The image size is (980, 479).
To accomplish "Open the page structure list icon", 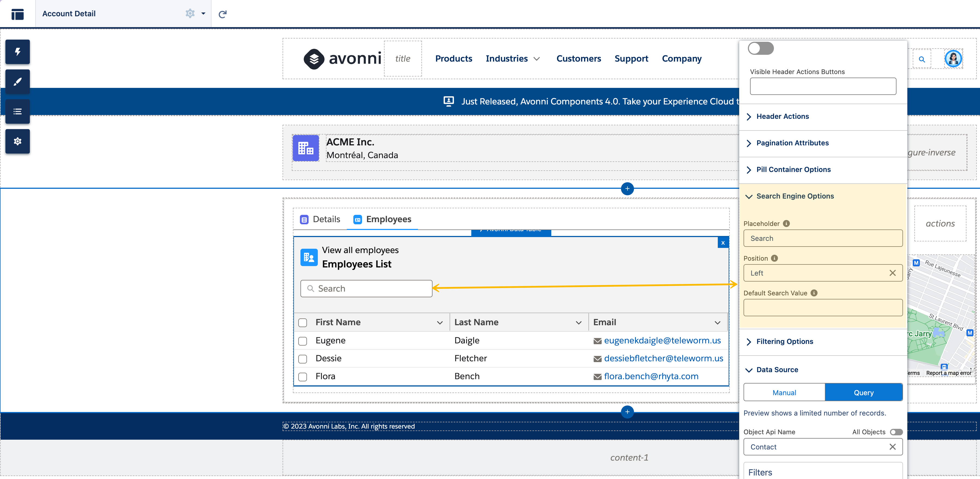I will [18, 111].
